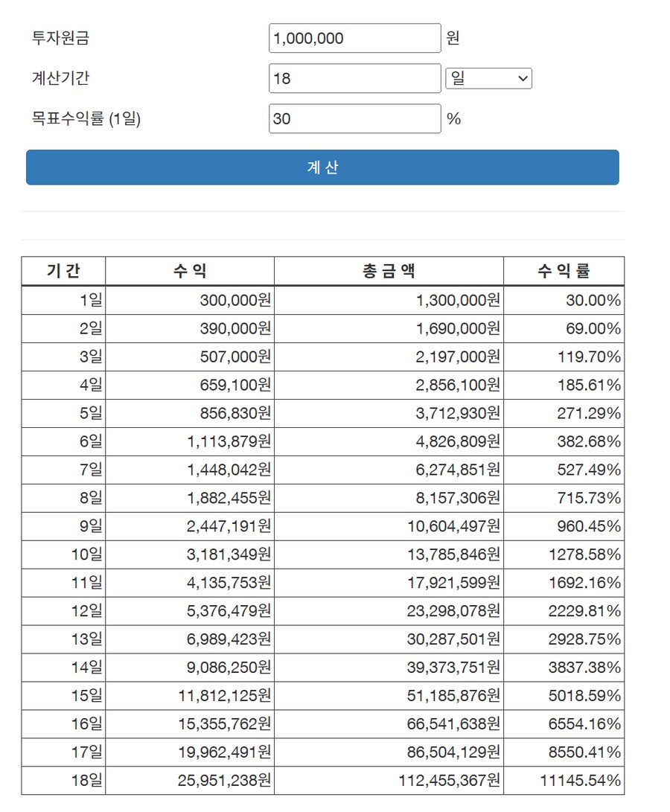This screenshot has height=812, width=670.
Task: Open the 일 unit dropdown
Action: coord(488,78)
